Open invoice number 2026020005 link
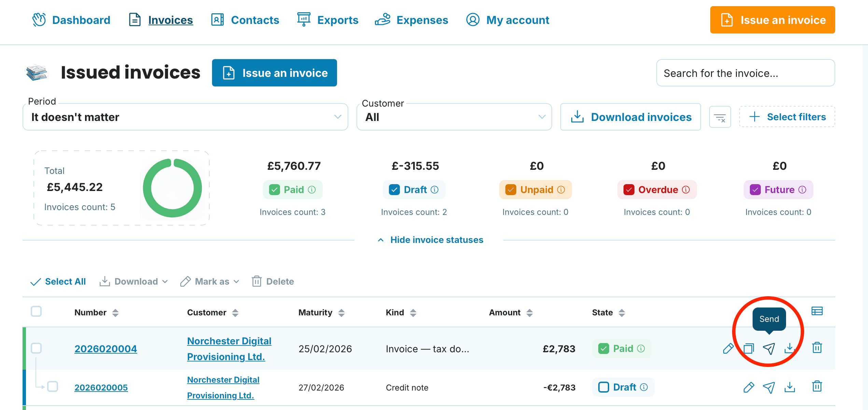Screen dimensions: 868x410 click(x=101, y=387)
